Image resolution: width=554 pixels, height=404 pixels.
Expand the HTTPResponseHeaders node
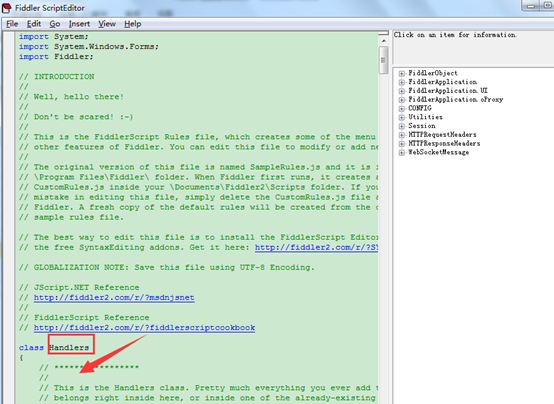tap(402, 144)
